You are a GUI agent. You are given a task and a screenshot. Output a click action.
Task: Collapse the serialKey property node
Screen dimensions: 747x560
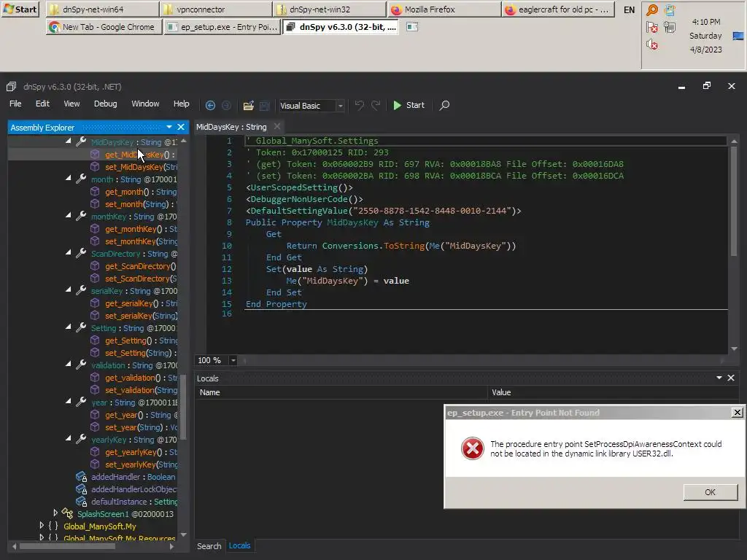pyautogui.click(x=68, y=289)
